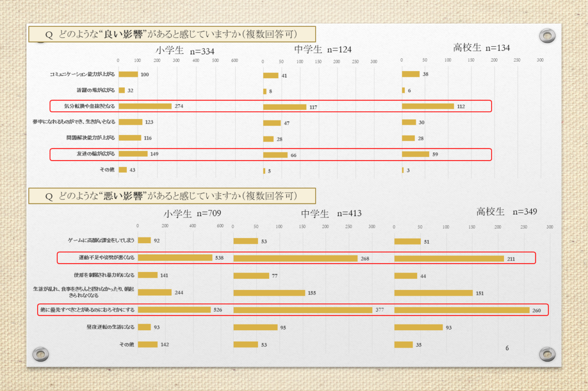Click the bar with value 377
Screen dimensions: 588x391
tap(303, 310)
